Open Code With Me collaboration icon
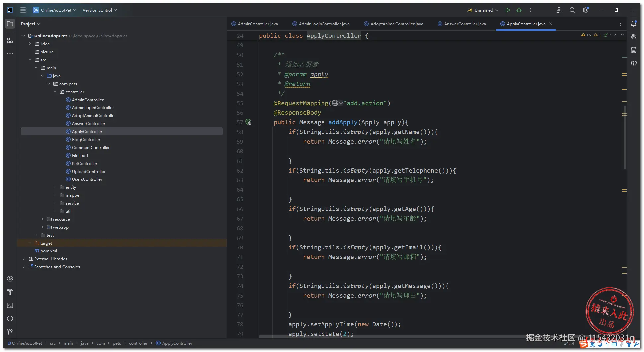This screenshot has height=352, width=644. (x=559, y=10)
